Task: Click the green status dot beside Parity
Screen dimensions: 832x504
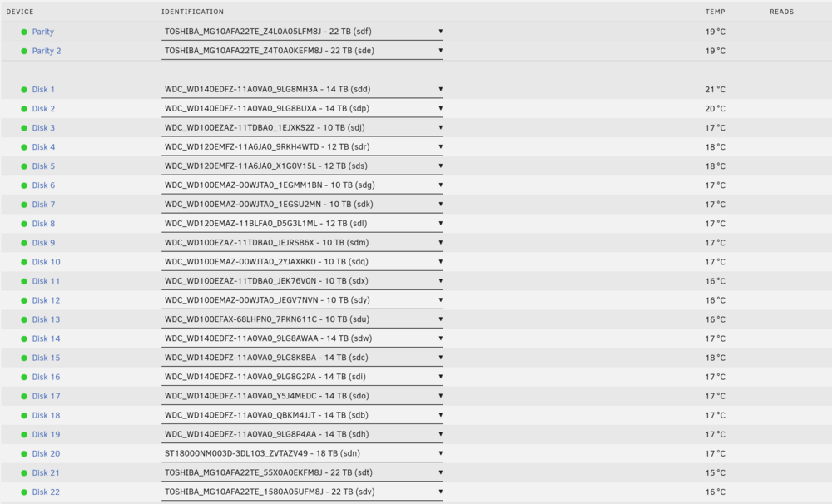Action: (x=24, y=32)
